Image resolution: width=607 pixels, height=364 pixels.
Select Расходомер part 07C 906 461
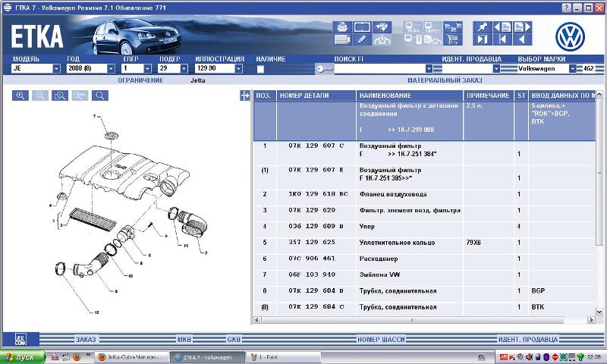(x=424, y=259)
